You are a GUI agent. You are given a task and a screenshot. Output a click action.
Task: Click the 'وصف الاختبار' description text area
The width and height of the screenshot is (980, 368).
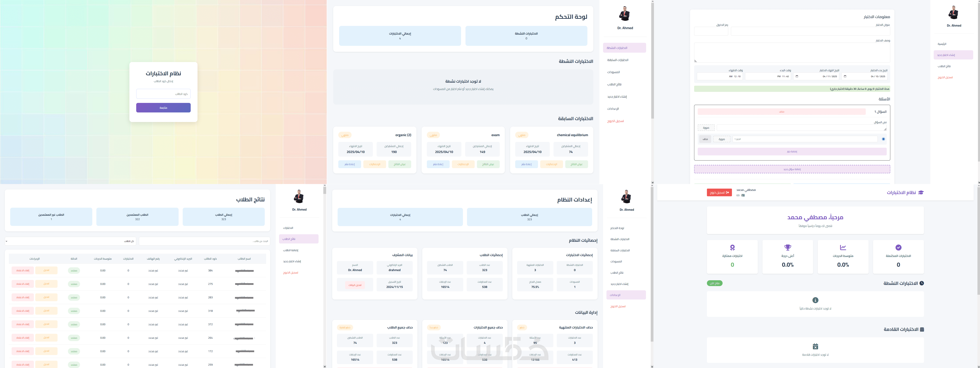(x=792, y=52)
